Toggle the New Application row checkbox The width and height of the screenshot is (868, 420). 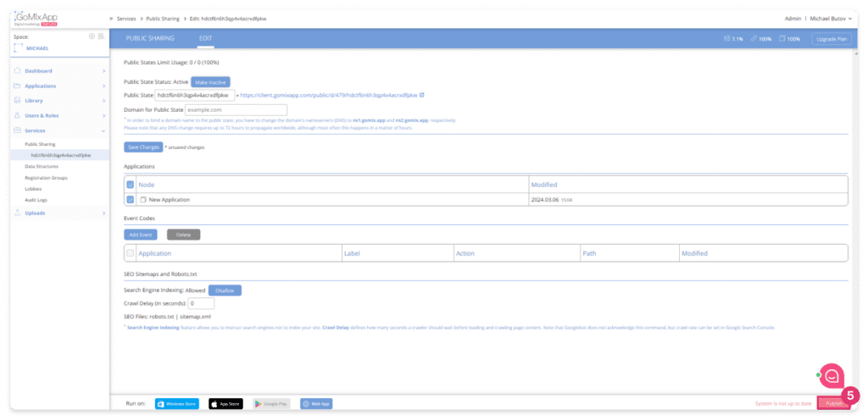tap(131, 199)
